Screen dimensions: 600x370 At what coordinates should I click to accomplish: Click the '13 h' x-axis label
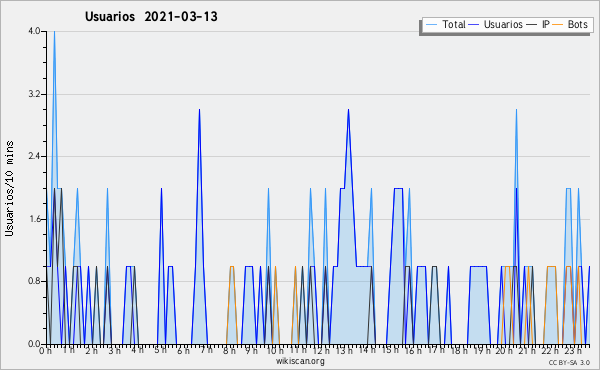(344, 351)
